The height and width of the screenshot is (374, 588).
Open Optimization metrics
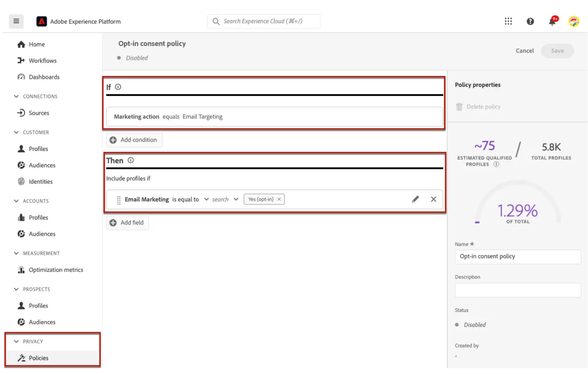point(50,270)
